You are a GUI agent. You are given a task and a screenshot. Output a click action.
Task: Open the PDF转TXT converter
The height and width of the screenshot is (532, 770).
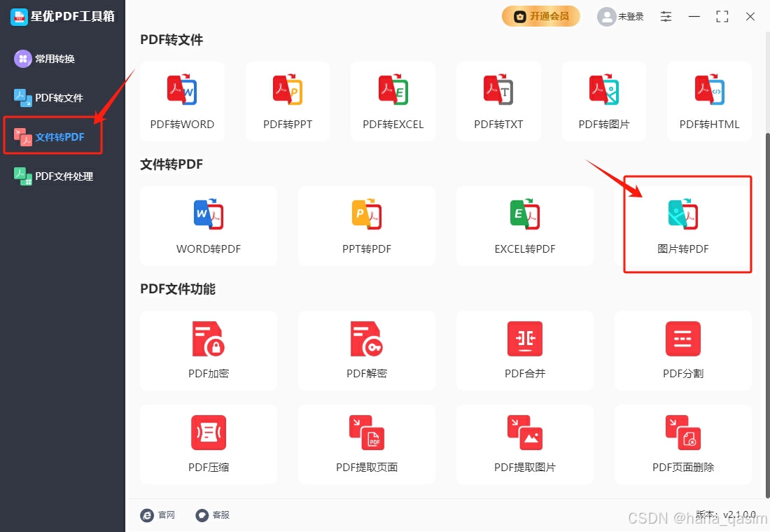498,101
